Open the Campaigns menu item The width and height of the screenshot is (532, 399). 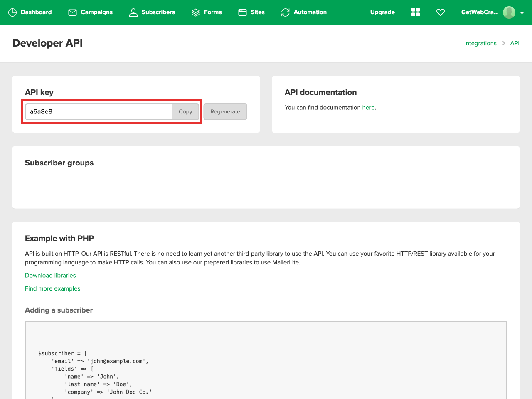click(x=96, y=12)
